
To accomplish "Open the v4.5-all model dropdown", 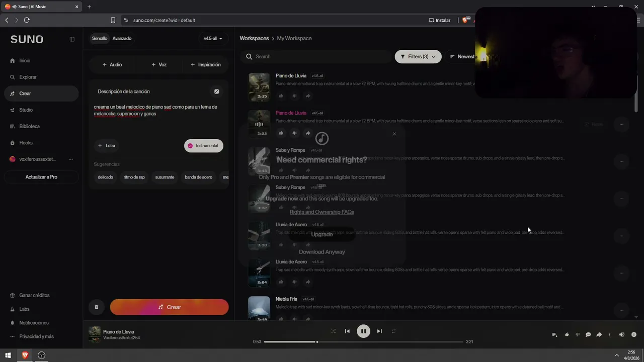I will 213,39.
